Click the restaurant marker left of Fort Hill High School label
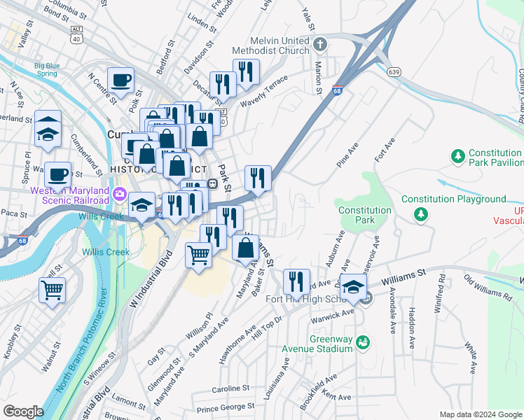The height and width of the screenshot is (420, 524). point(297,285)
